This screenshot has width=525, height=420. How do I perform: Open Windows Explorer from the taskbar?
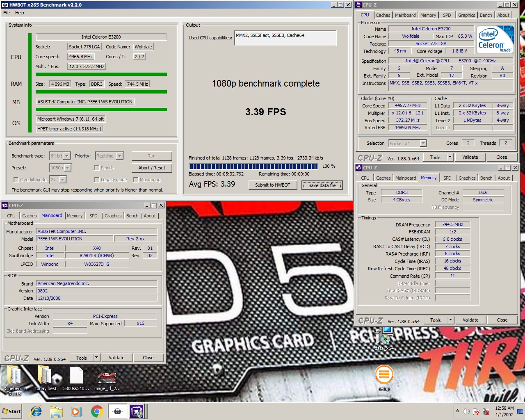[x=56, y=411]
